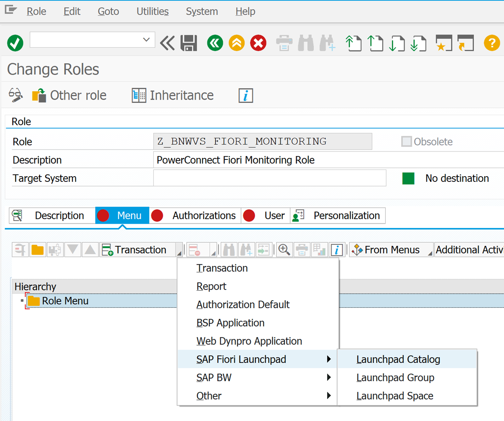Switch to the Authorizations tab

pyautogui.click(x=203, y=216)
